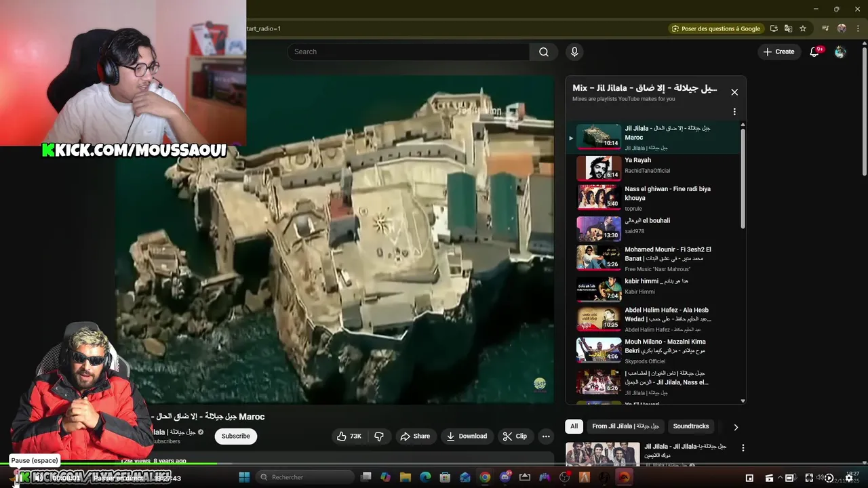
Task: Play Mohamed Mounir Fi 3esh2 El Banat
Action: click(x=654, y=259)
